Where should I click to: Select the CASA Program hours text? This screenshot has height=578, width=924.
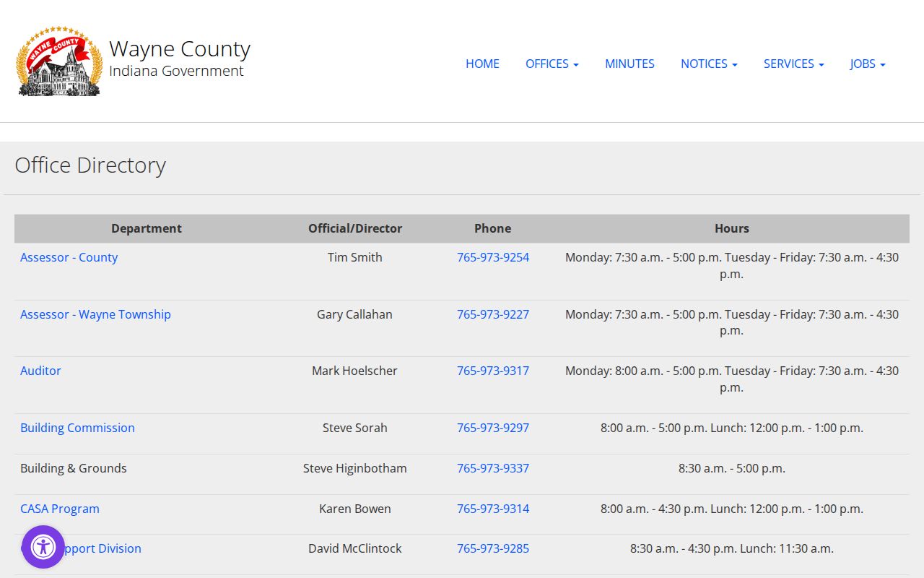coord(732,509)
